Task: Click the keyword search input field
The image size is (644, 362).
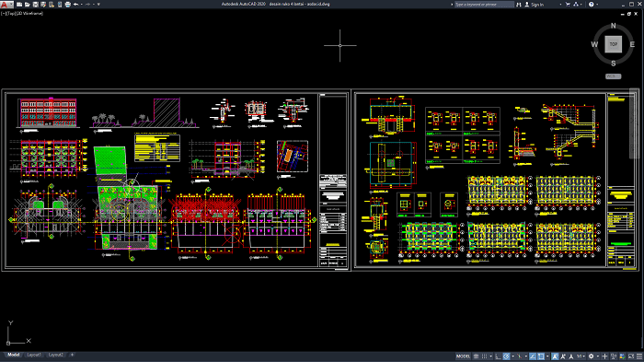Action: pos(484,4)
